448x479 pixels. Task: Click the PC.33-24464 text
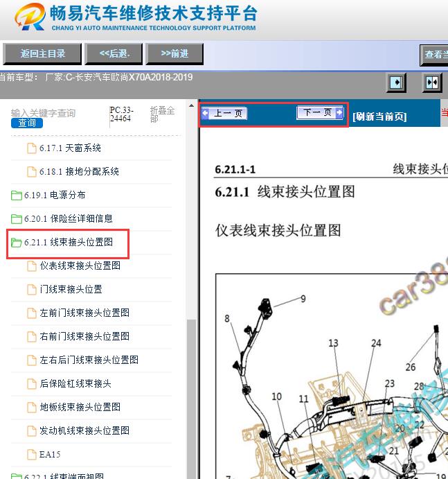click(x=121, y=114)
